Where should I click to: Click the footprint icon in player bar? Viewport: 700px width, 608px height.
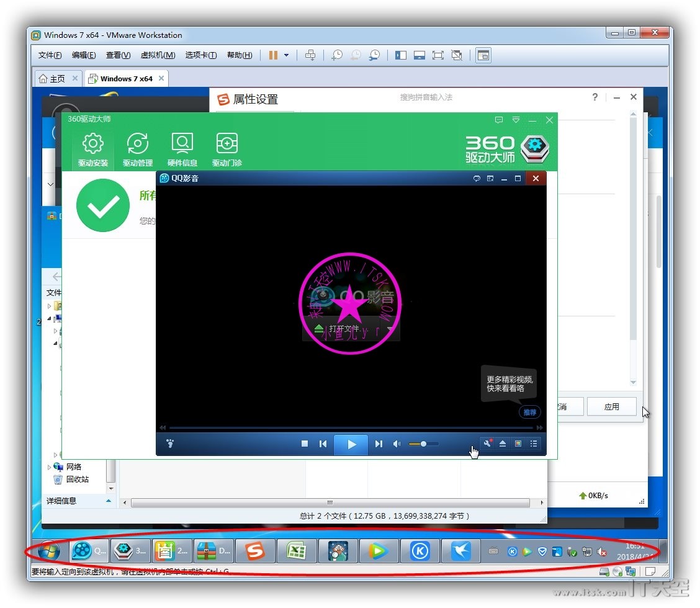point(171,444)
